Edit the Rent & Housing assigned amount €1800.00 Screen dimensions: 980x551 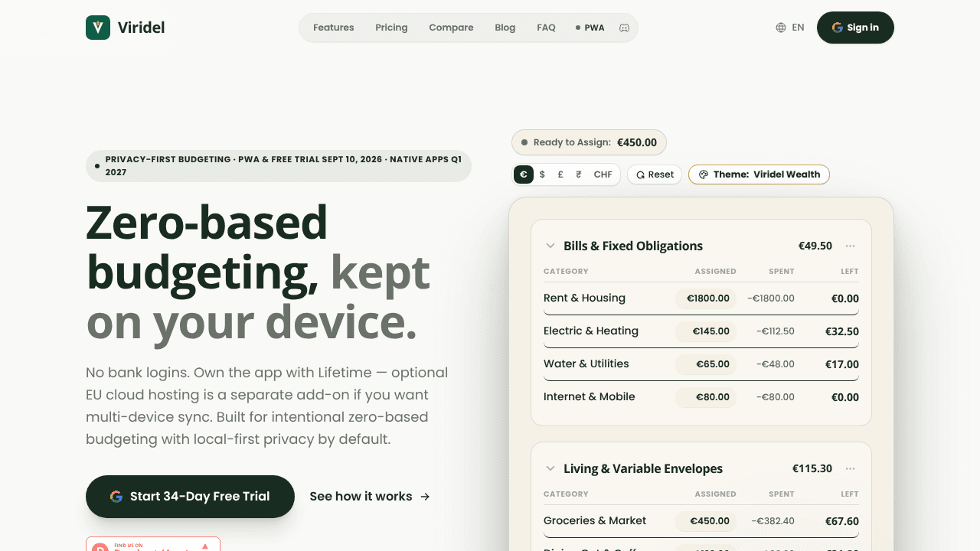pos(706,298)
